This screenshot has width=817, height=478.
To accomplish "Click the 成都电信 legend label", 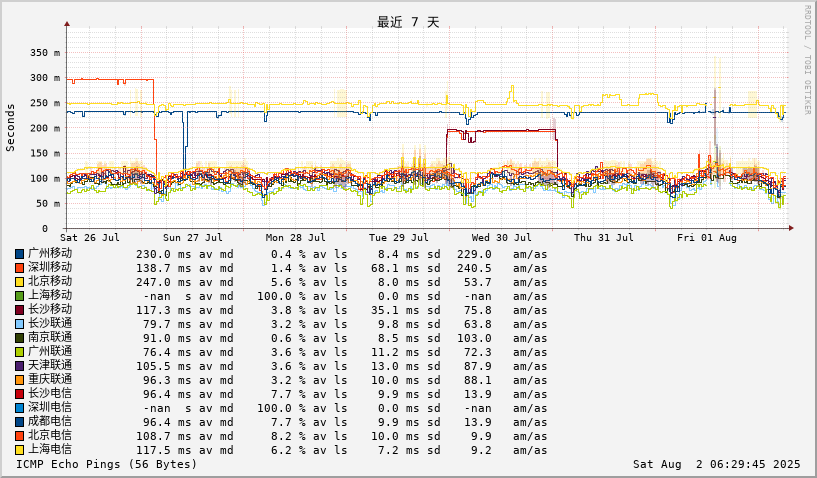I will point(50,422).
